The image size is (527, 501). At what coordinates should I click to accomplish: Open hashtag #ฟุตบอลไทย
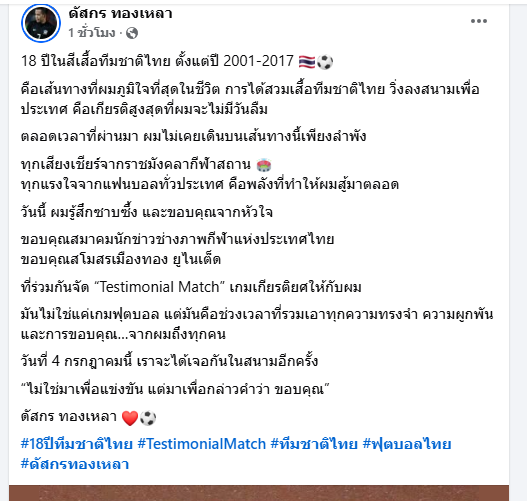pyautogui.click(x=407, y=444)
